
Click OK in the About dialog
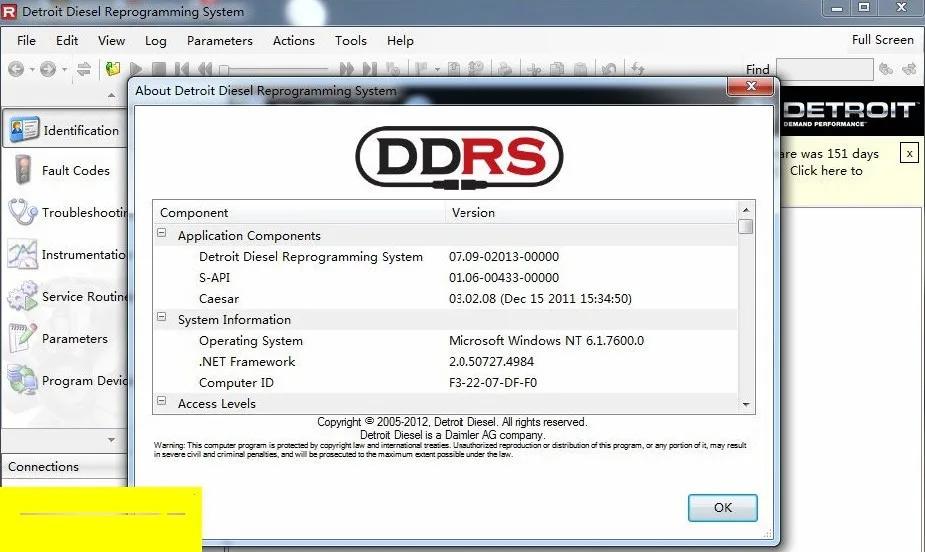[x=723, y=508]
